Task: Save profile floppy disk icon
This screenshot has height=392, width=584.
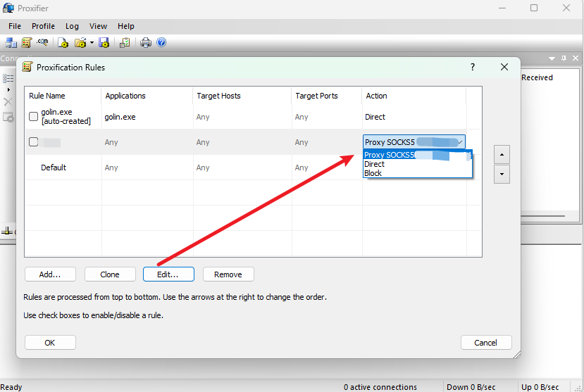Action: point(104,43)
